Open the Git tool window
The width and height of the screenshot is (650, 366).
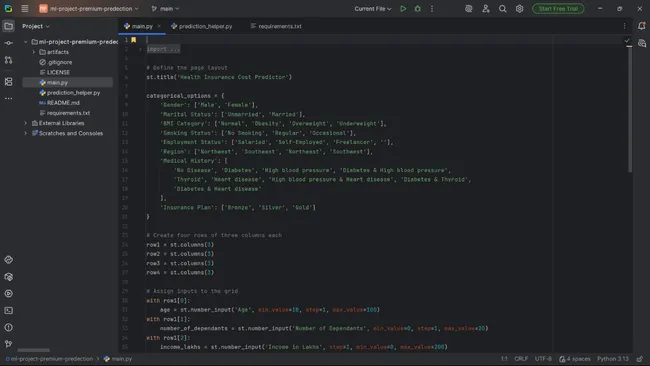point(8,344)
